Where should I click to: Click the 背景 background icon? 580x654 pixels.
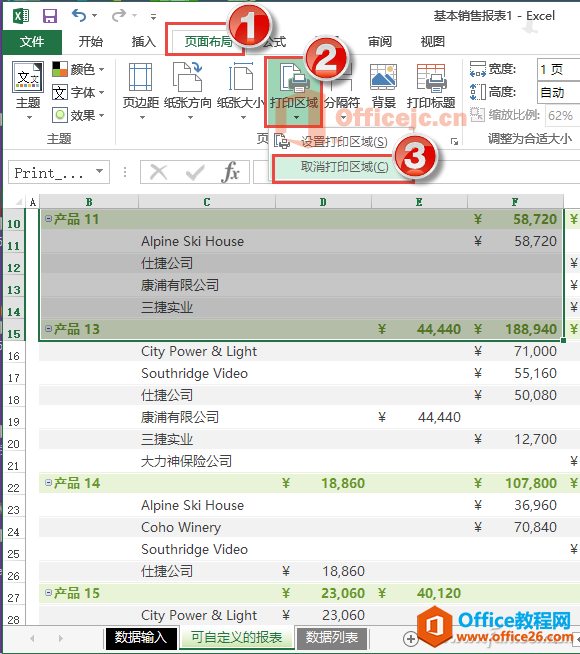pos(383,77)
